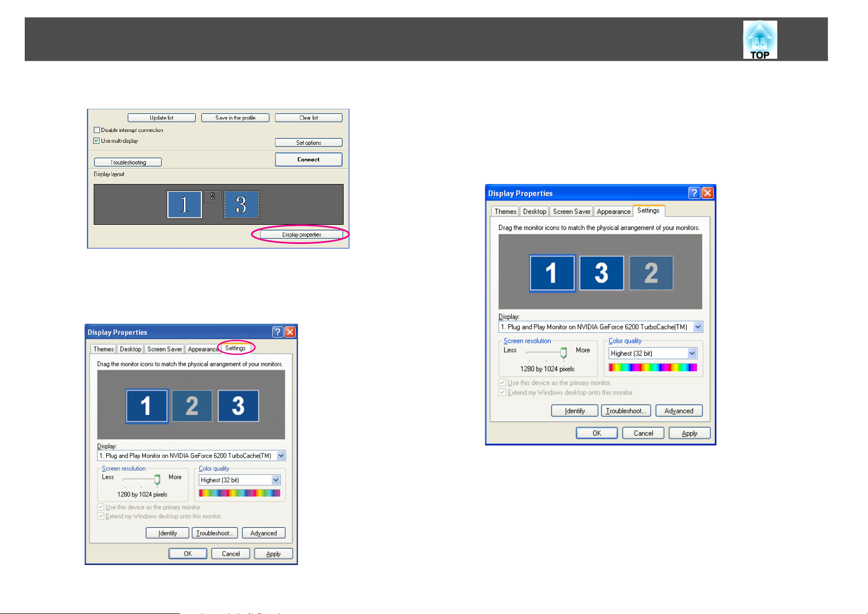This screenshot has height=614, width=868.
Task: Select monitor 3 icon in left Display Properties
Action: (238, 406)
